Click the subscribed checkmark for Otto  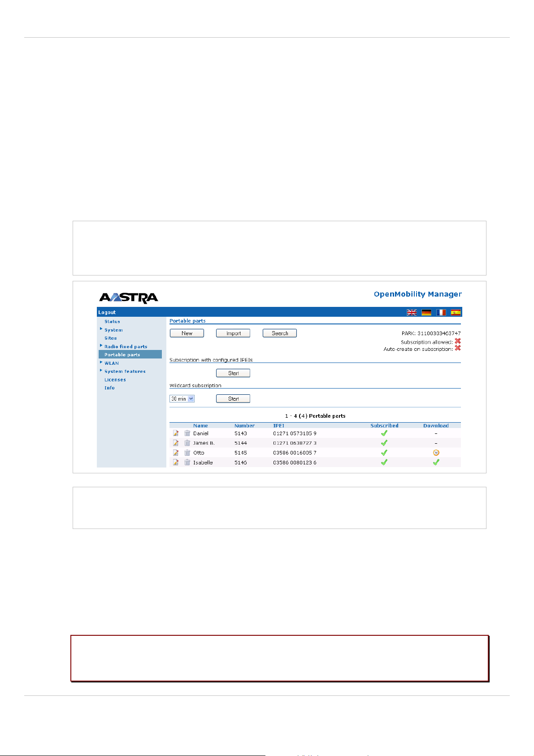point(384,453)
